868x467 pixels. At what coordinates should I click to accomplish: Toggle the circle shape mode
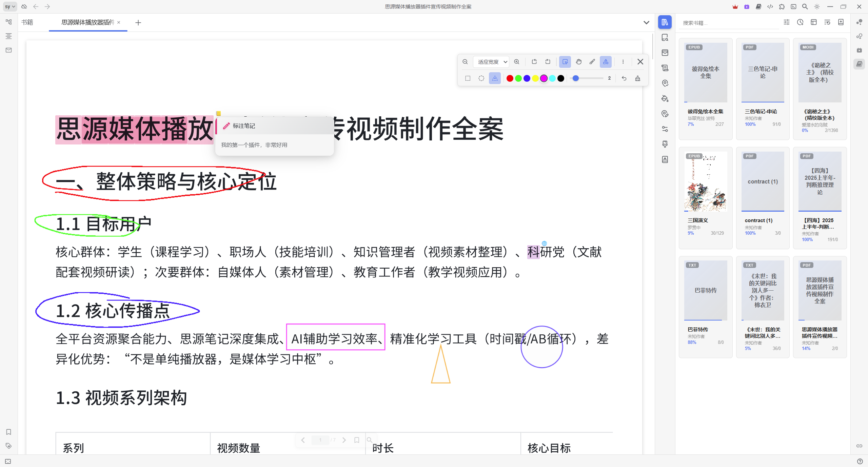pos(481,78)
